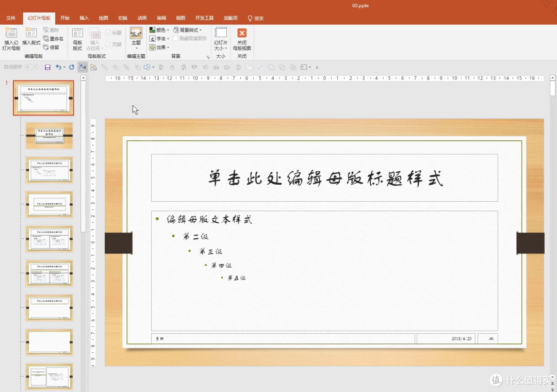Image resolution: width=557 pixels, height=392 pixels.
Task: Switch to the Draw (绘图) tab
Action: tap(103, 18)
